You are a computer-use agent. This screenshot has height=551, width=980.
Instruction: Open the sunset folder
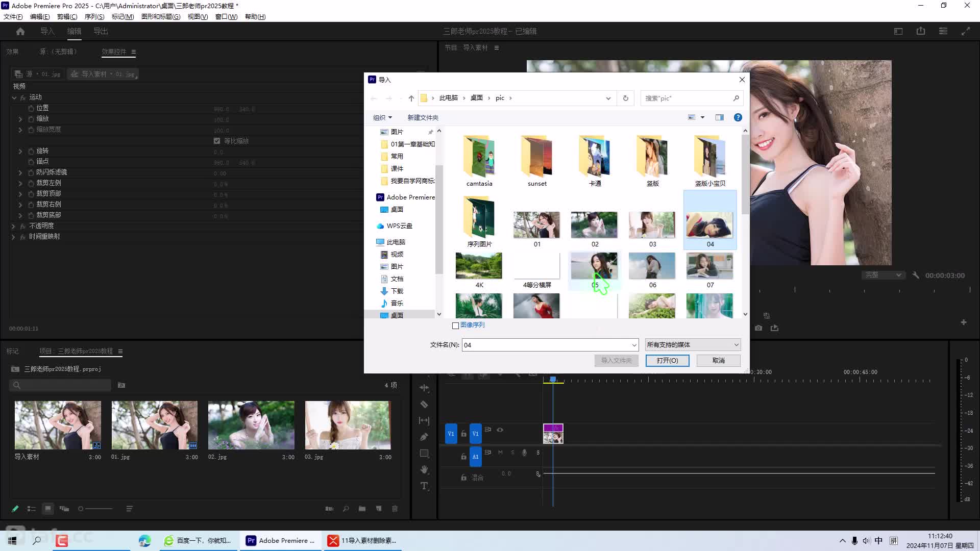537,161
